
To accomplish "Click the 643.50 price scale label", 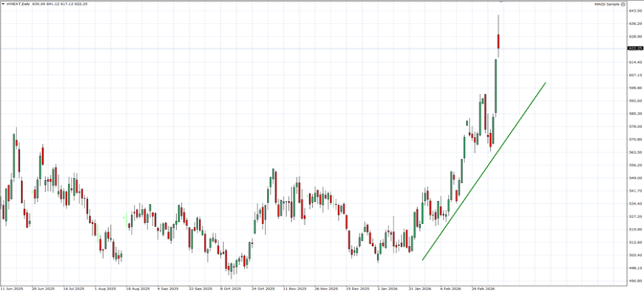I will point(634,11).
